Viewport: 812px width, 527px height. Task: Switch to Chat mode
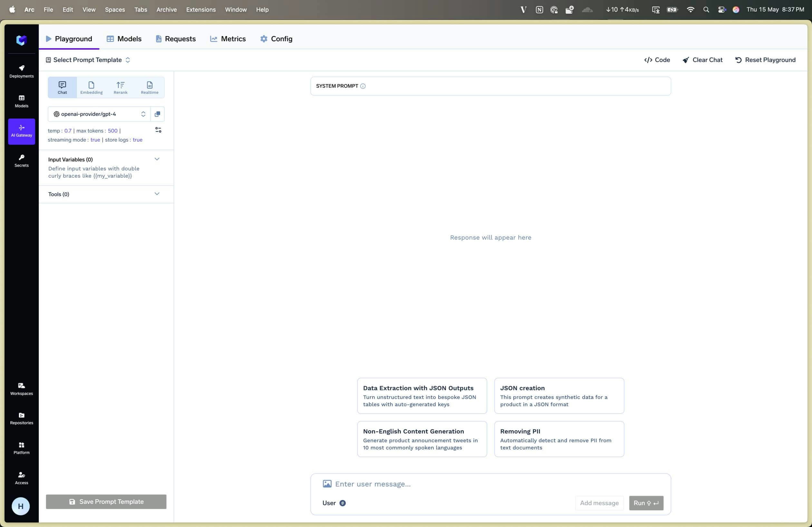(63, 88)
